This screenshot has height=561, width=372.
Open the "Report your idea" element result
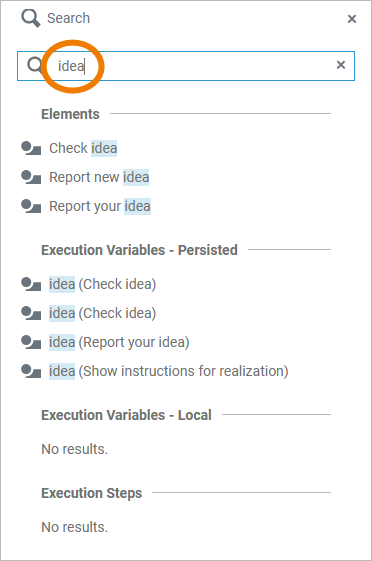(x=100, y=206)
